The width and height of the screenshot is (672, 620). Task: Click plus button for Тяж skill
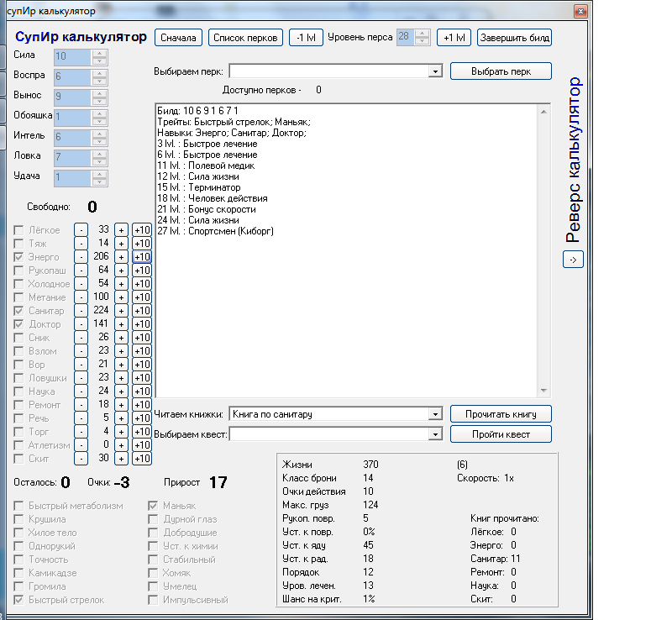(x=121, y=244)
